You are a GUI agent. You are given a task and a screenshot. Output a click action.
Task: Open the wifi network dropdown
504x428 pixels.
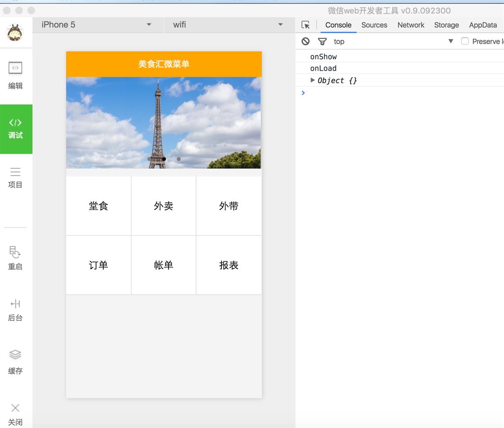click(x=229, y=25)
